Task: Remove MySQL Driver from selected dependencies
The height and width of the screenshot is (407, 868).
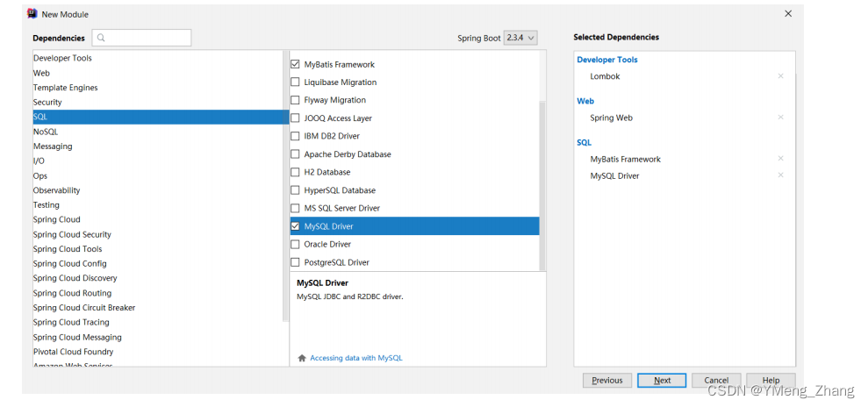Action: [780, 175]
